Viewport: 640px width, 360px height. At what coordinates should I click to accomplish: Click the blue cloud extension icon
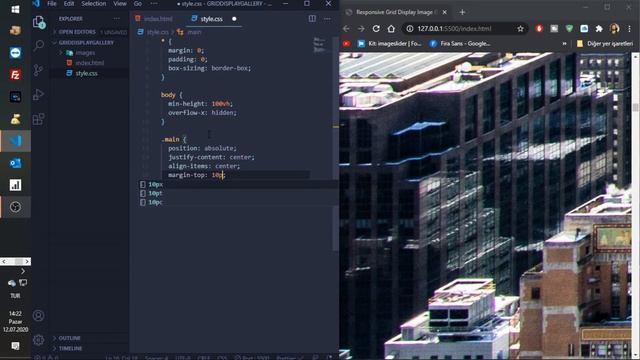584,29
